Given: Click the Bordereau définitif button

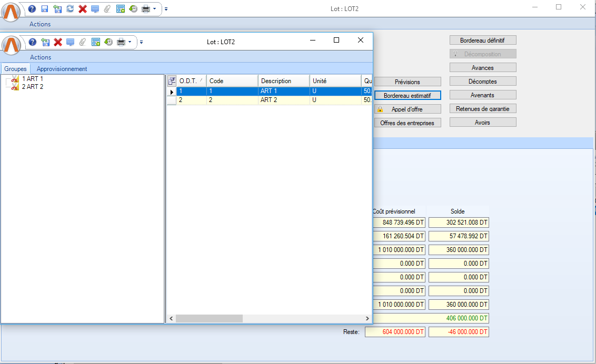Looking at the screenshot, I should pyautogui.click(x=482, y=40).
